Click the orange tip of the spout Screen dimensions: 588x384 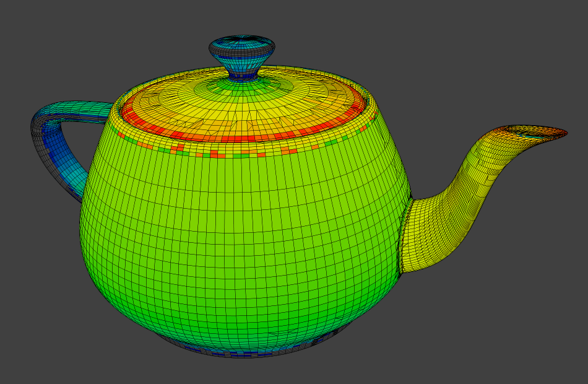(x=545, y=132)
